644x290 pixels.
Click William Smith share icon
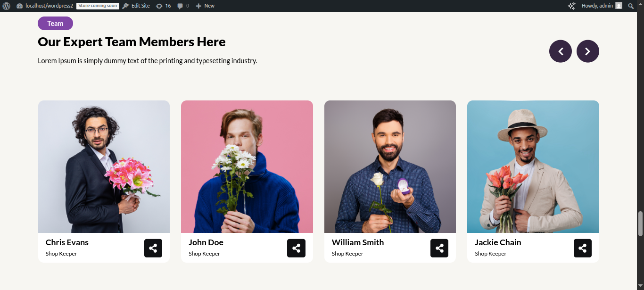click(x=439, y=248)
